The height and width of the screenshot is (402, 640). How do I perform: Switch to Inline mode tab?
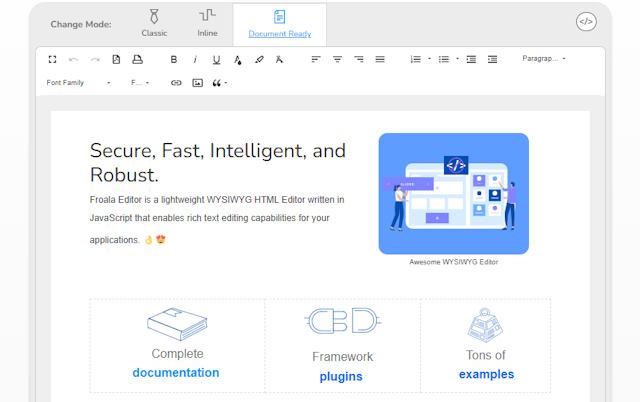[x=207, y=23]
